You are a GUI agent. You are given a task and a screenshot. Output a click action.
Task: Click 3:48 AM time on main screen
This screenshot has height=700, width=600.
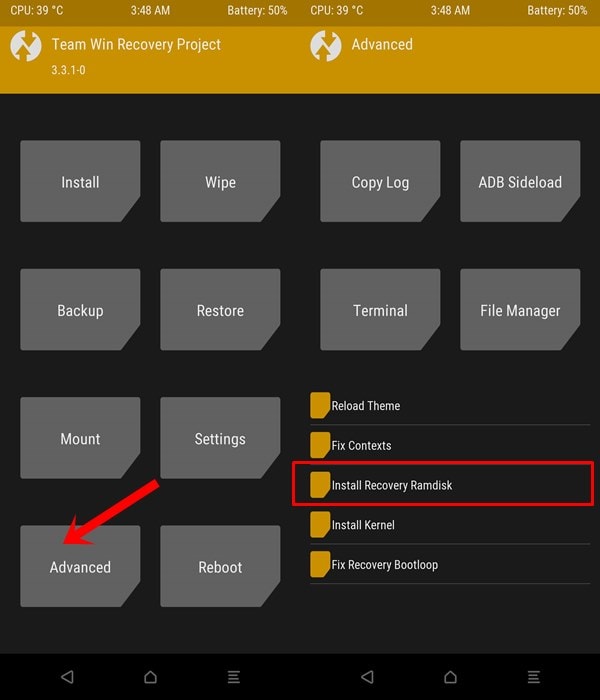(x=150, y=10)
